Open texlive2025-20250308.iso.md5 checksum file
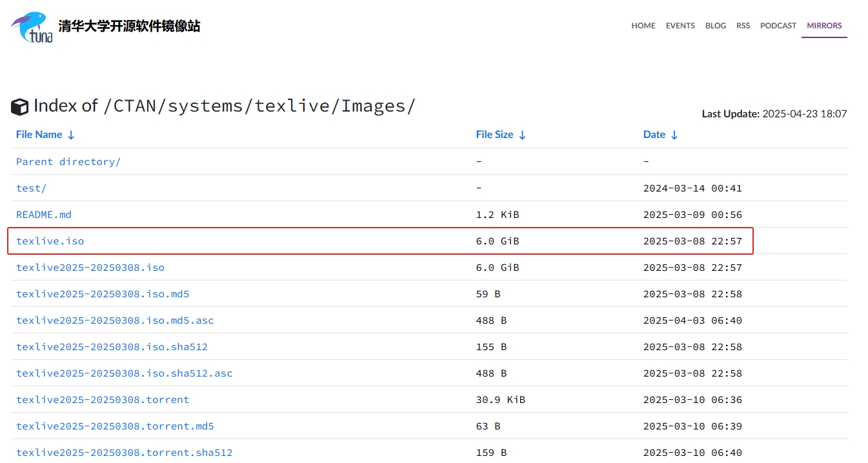The width and height of the screenshot is (868, 463). click(x=103, y=294)
